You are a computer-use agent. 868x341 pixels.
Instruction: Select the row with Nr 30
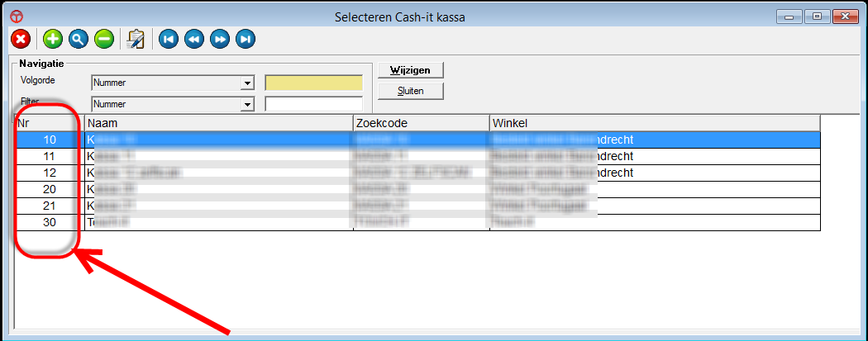coord(418,223)
